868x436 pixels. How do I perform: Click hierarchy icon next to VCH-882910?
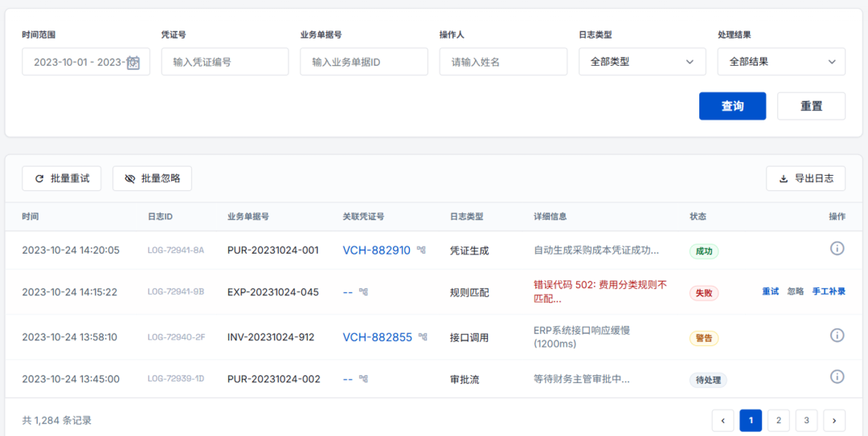pos(421,250)
